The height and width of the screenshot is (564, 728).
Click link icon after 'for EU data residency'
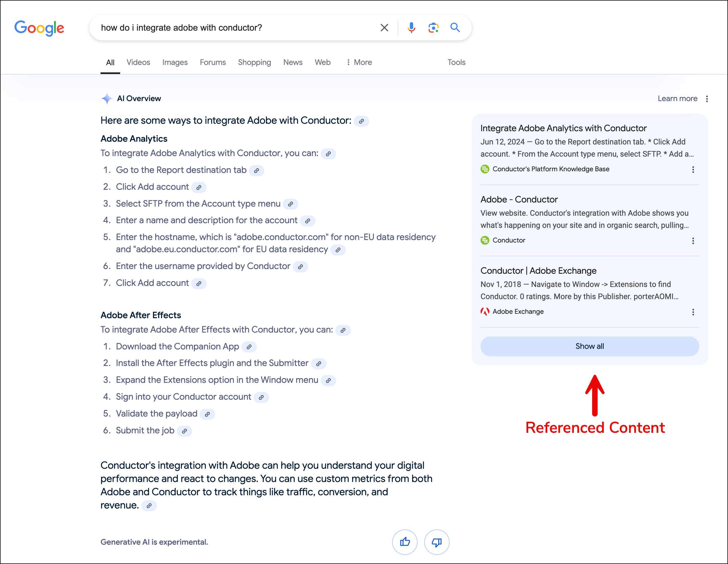click(x=338, y=250)
